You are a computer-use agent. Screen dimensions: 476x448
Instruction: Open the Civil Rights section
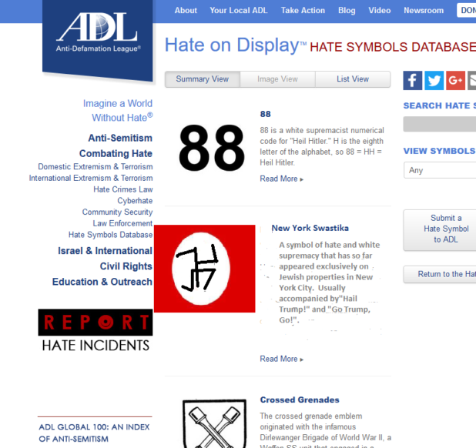pyautogui.click(x=126, y=266)
